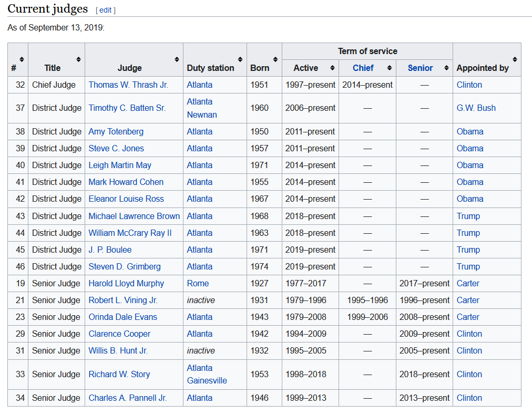Open William McCrary Ray II article
This screenshot has width=532, height=415.
pyautogui.click(x=130, y=233)
